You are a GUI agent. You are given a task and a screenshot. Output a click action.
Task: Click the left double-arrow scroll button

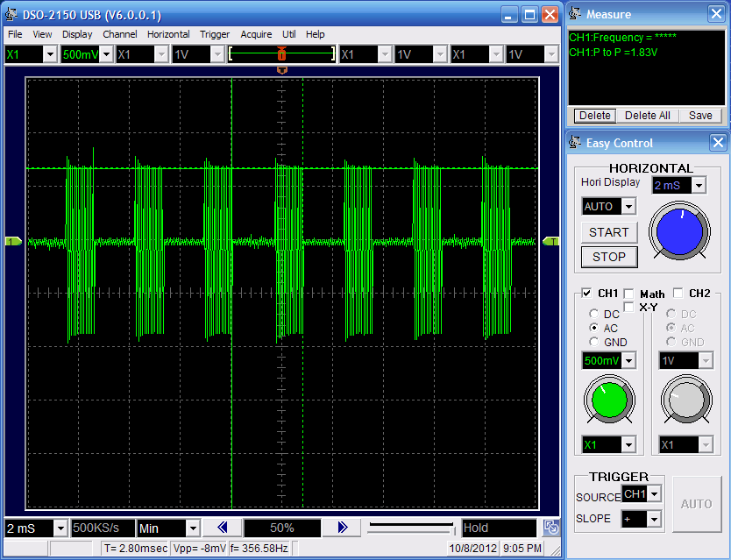tap(223, 528)
